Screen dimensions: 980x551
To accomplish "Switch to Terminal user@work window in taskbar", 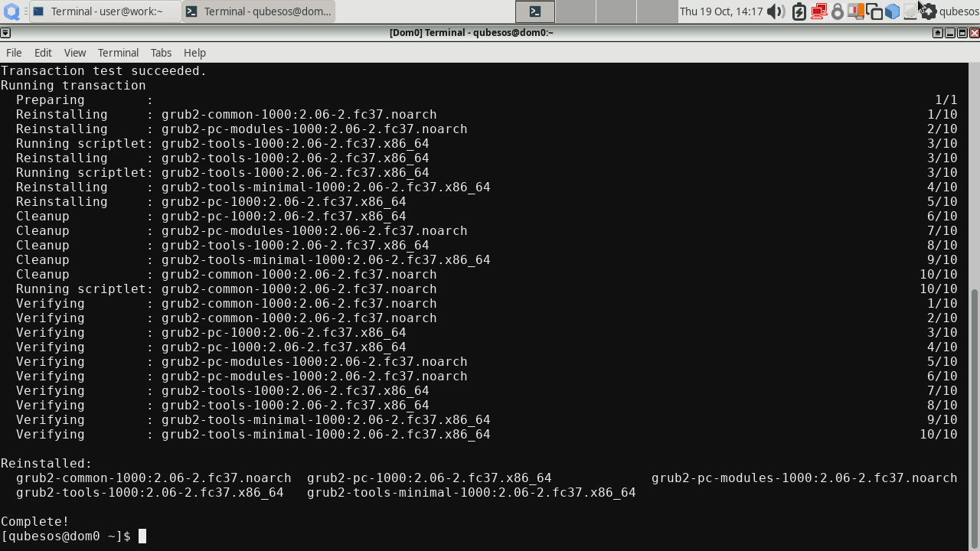I will click(x=106, y=11).
